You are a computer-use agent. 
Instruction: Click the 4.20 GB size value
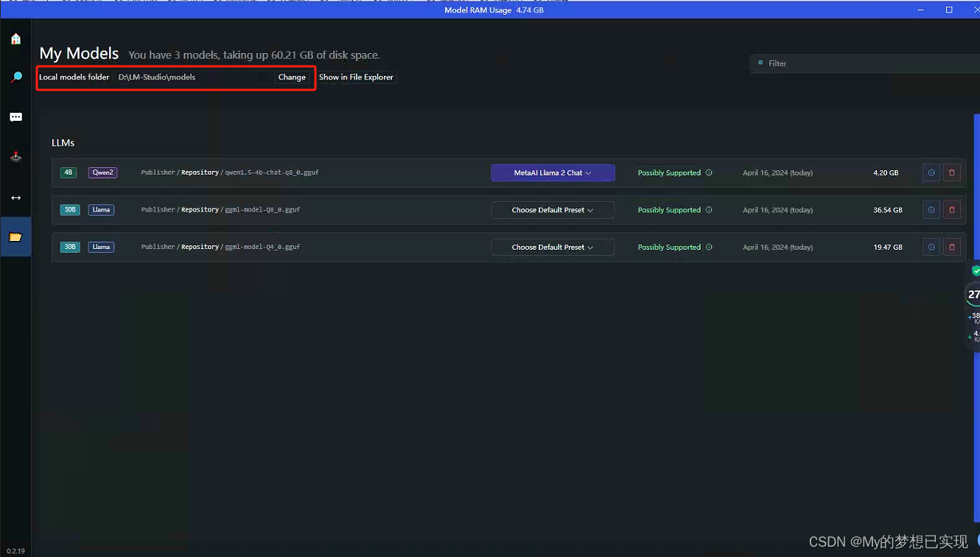pos(886,173)
